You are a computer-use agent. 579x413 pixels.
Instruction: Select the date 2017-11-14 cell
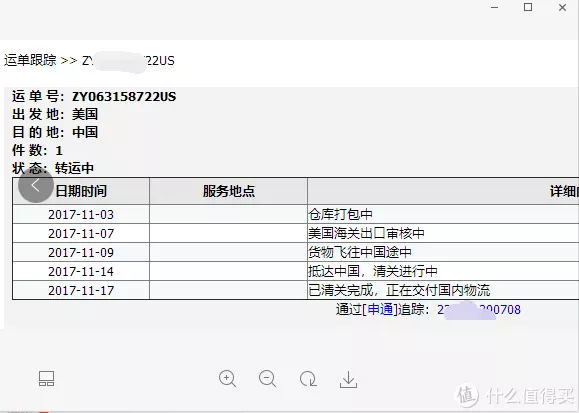(x=81, y=272)
